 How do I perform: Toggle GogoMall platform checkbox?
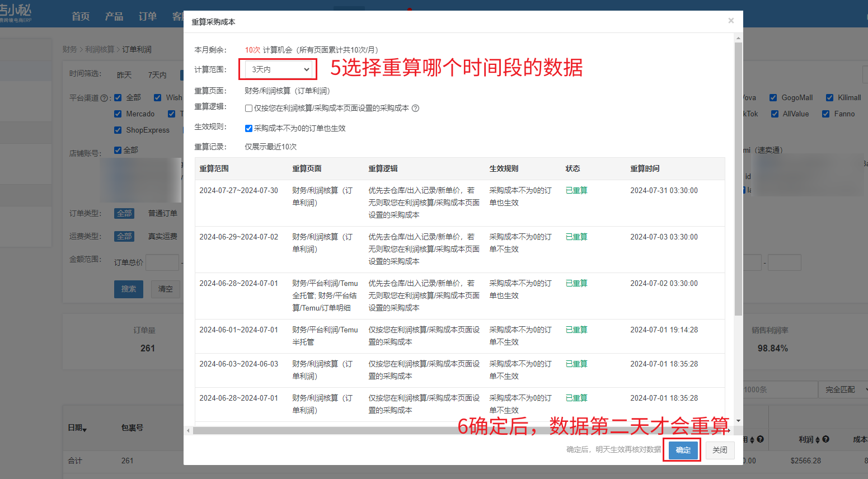pyautogui.click(x=773, y=97)
